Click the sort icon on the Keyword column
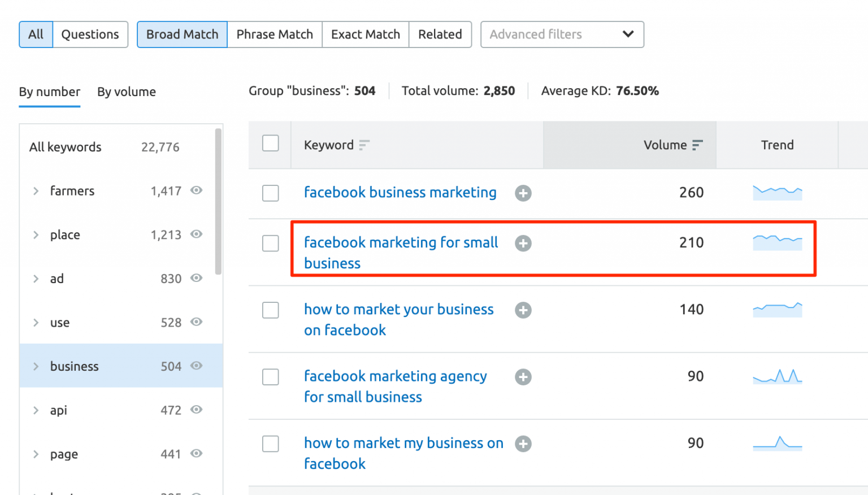Screen dimensions: 868x495 coord(363,145)
